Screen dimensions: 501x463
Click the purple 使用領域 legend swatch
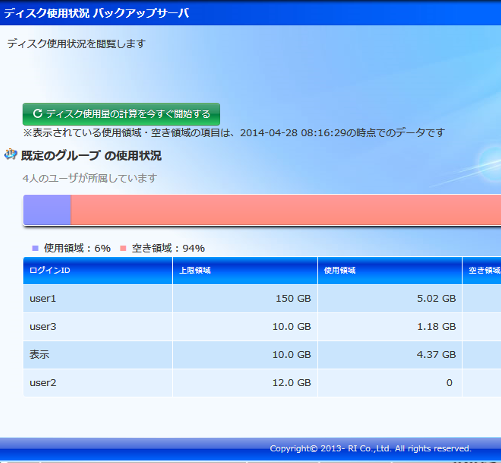[x=35, y=248]
